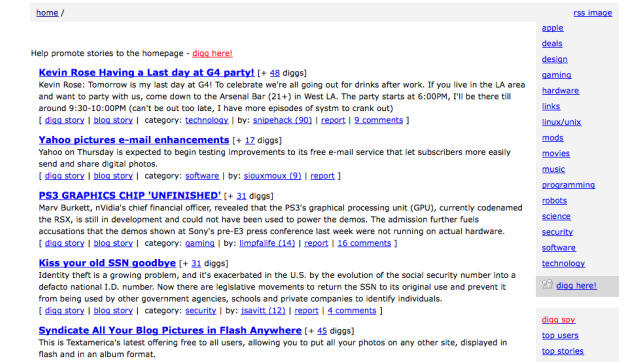Open the 4 comments link
Image resolution: width=640 pixels, height=362 pixels.
click(x=352, y=311)
